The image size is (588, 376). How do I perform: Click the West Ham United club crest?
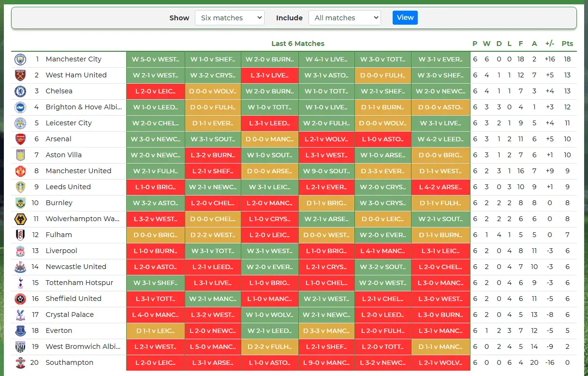(x=20, y=75)
